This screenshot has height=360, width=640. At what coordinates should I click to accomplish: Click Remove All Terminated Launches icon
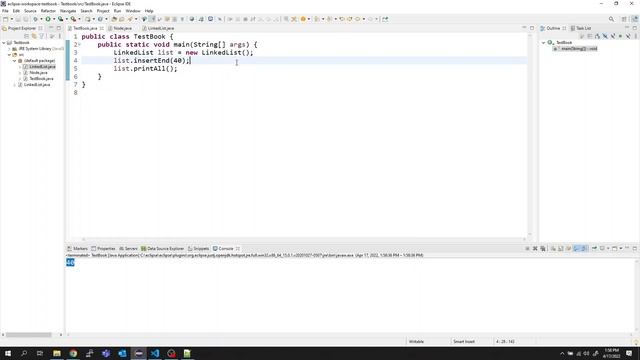[542, 249]
